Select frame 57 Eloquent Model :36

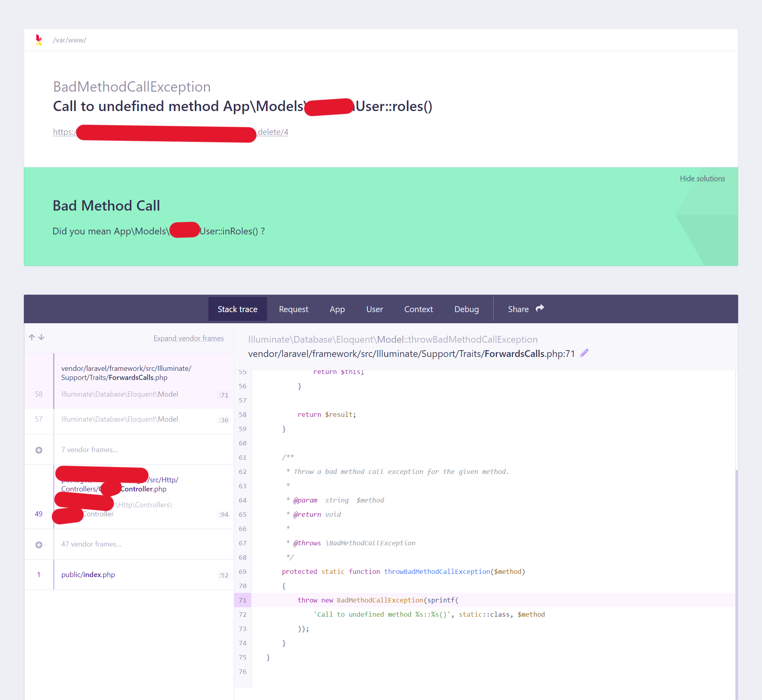[119, 419]
